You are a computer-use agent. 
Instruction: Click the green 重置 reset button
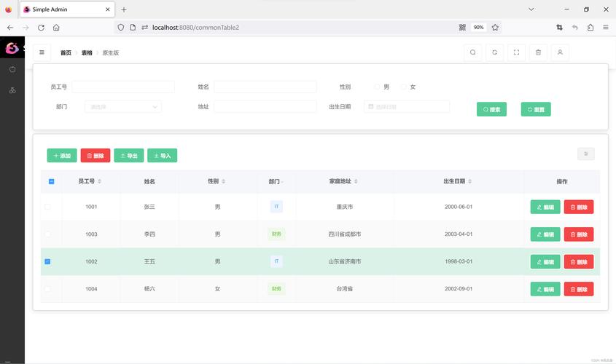[x=536, y=109]
